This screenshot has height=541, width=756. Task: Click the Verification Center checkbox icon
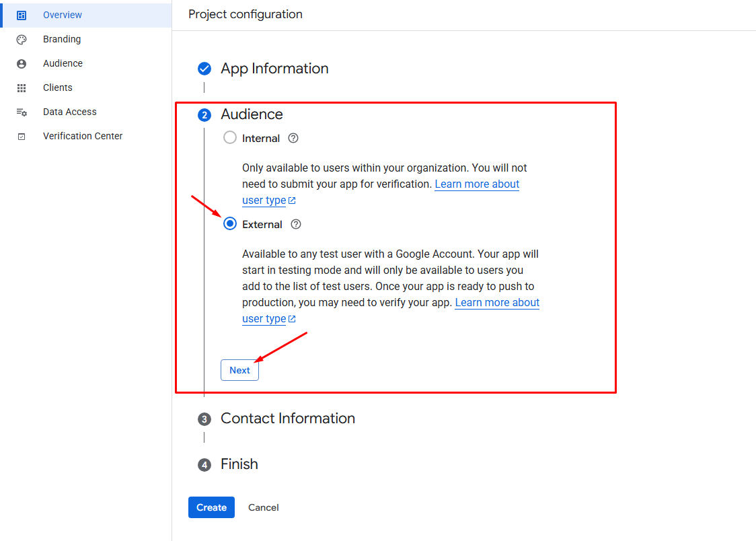(x=22, y=137)
